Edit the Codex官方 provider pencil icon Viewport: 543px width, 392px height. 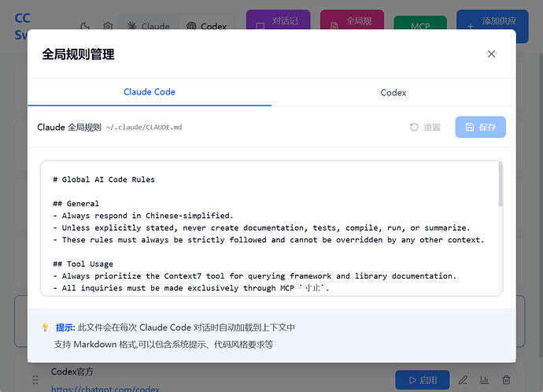click(463, 380)
